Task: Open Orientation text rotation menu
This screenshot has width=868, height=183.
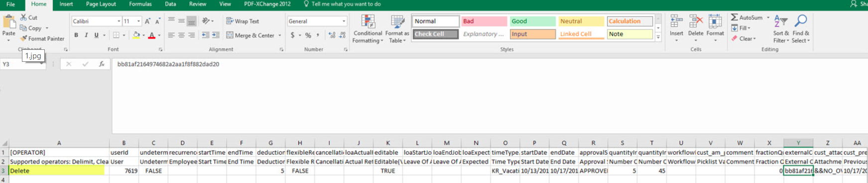Action: 208,21
